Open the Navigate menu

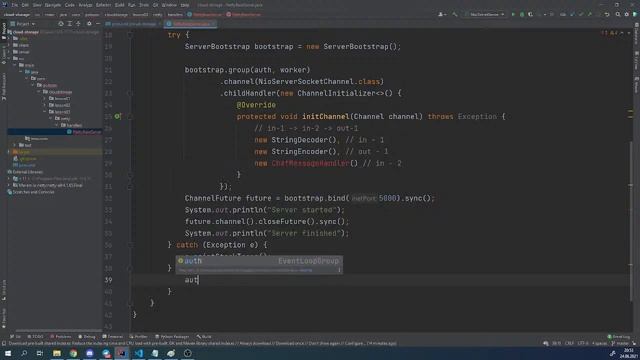[x=53, y=5]
